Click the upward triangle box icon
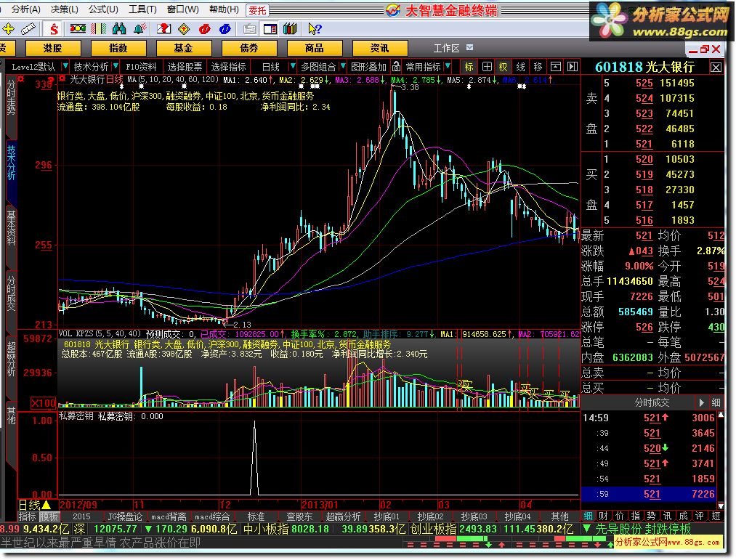This screenshot has height=560, width=736. [555, 67]
